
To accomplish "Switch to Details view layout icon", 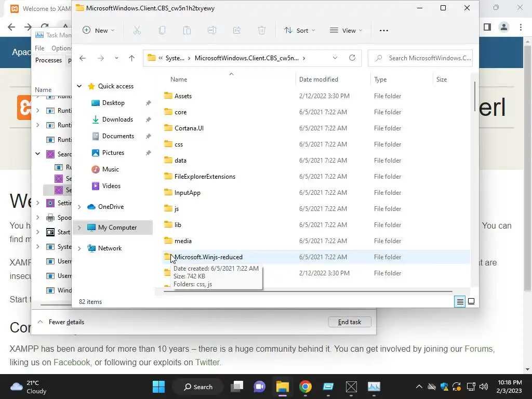I will click(460, 301).
